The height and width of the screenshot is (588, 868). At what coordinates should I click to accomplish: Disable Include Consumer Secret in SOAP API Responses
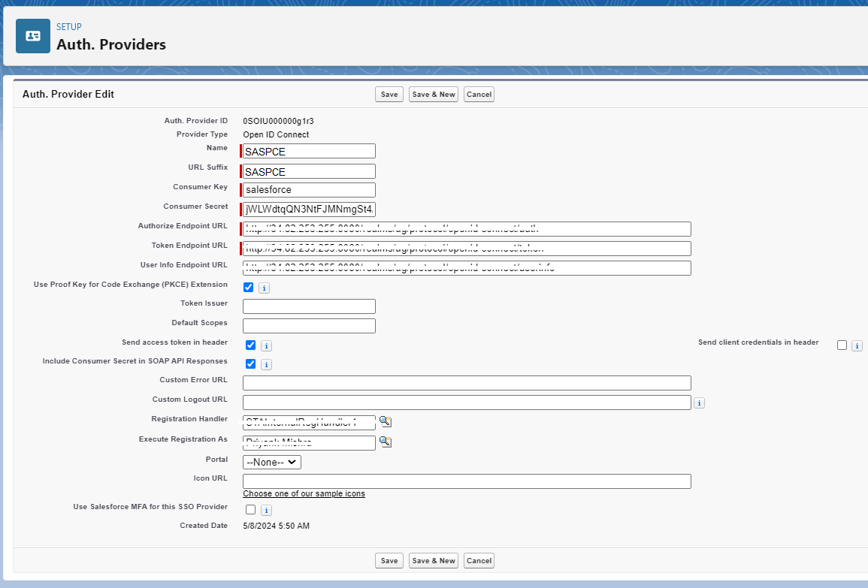tap(250, 364)
